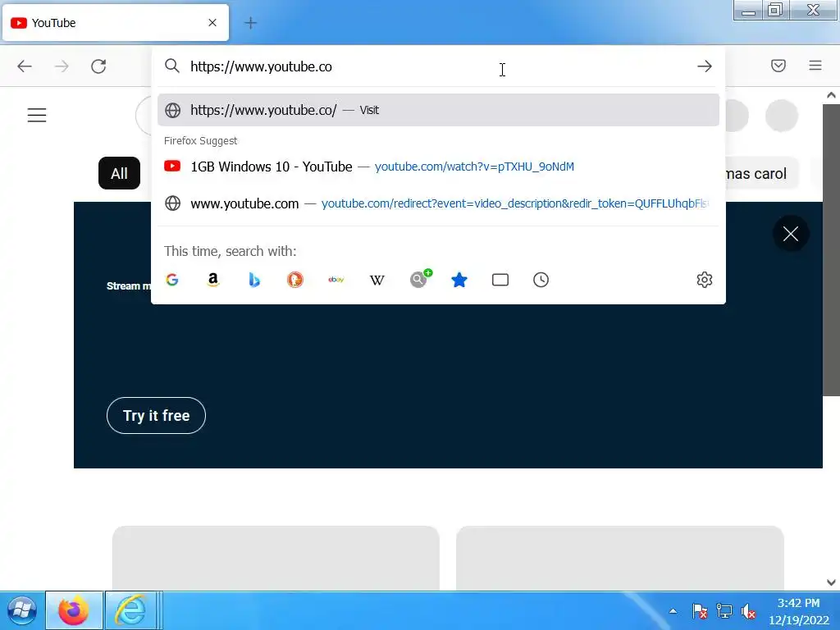Open a new tab with the plus button
Image resolution: width=840 pixels, height=630 pixels.
(x=250, y=23)
